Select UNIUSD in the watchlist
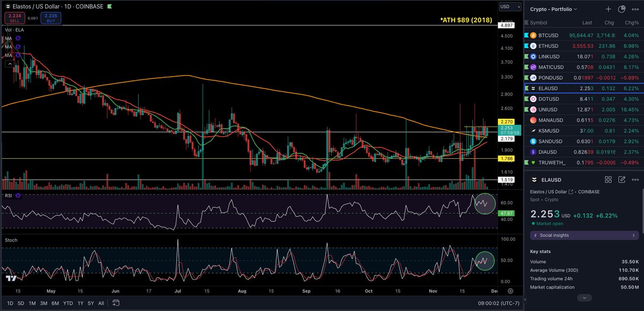 (584, 109)
